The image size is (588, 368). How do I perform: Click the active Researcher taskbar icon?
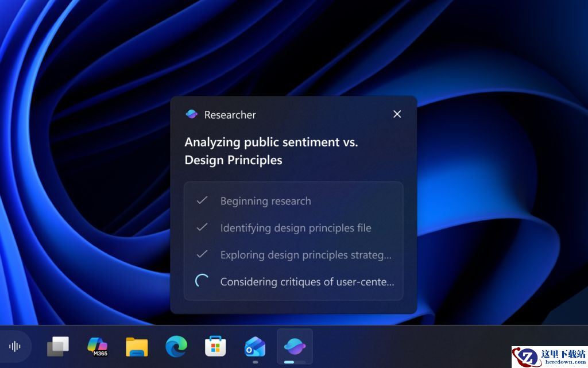[295, 346]
